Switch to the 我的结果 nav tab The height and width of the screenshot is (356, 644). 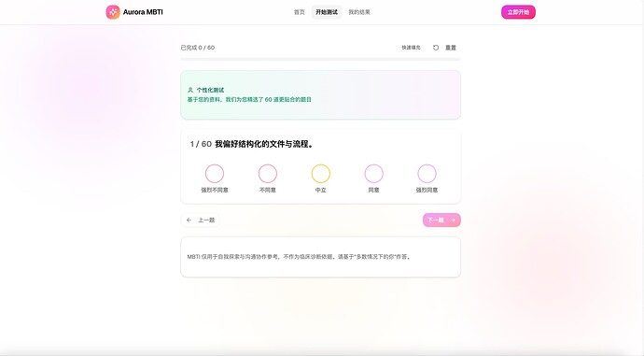(359, 12)
